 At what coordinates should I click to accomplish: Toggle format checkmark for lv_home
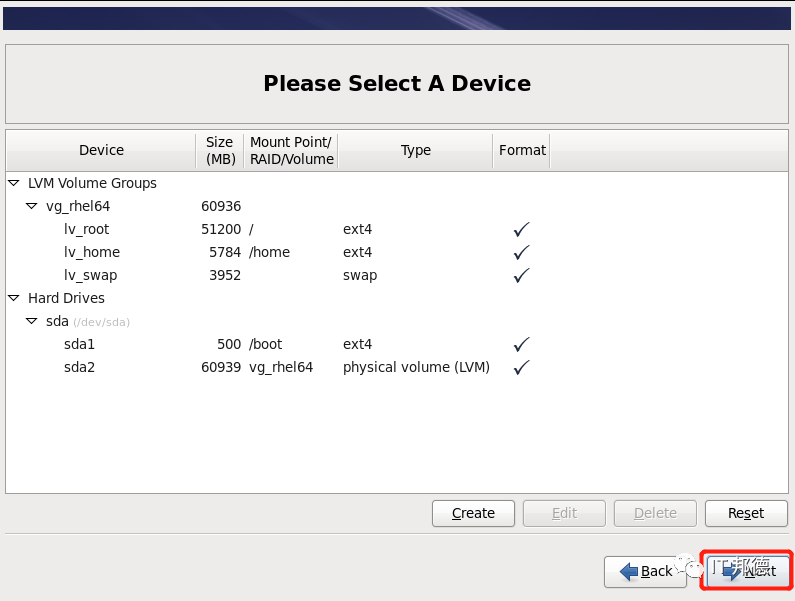521,252
